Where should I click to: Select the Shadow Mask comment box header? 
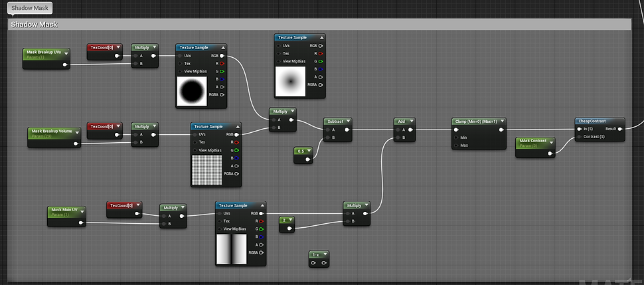point(319,25)
